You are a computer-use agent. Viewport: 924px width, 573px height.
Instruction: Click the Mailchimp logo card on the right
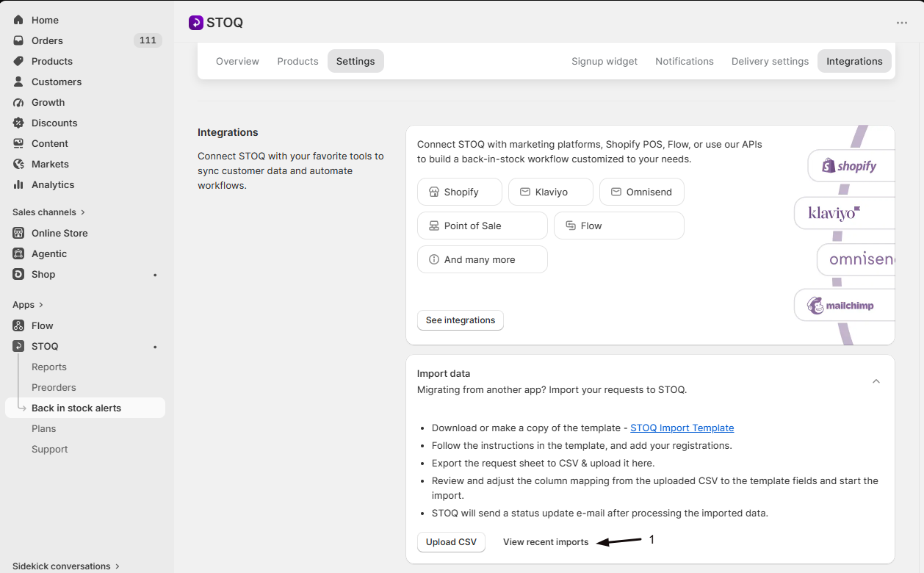click(x=845, y=305)
